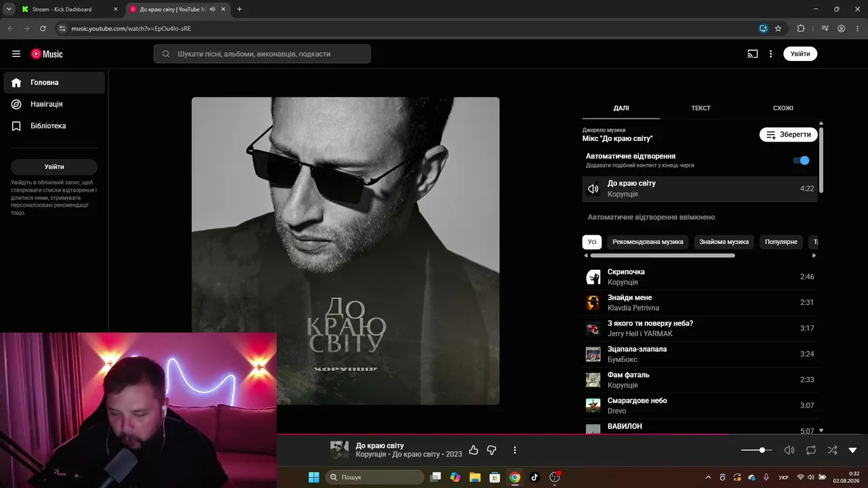The height and width of the screenshot is (488, 868).
Task: Click the song search input field
Action: pos(262,54)
